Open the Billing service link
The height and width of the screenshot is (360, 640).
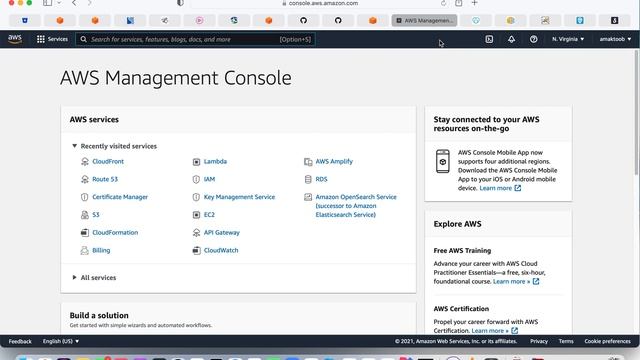[x=101, y=250]
